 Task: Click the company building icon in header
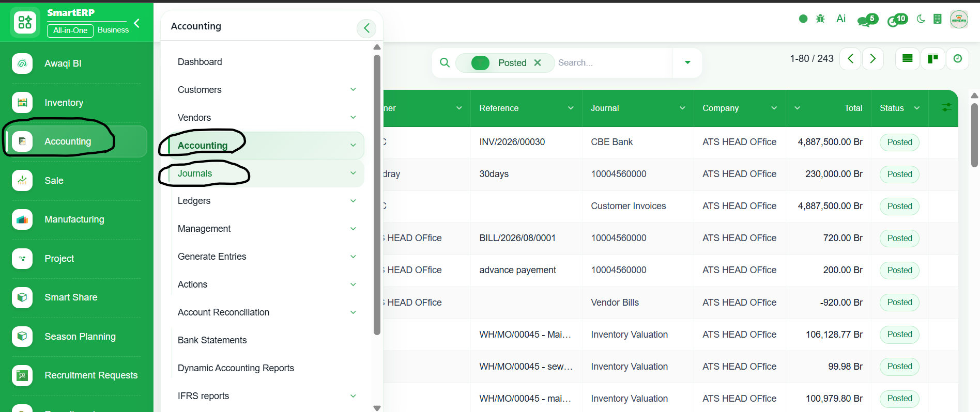pyautogui.click(x=938, y=19)
